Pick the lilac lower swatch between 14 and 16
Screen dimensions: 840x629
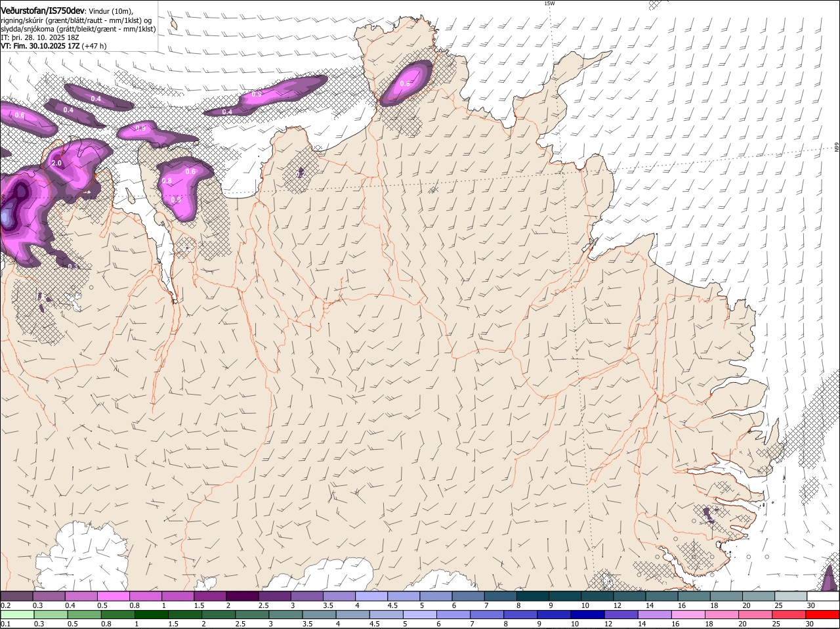(x=654, y=615)
